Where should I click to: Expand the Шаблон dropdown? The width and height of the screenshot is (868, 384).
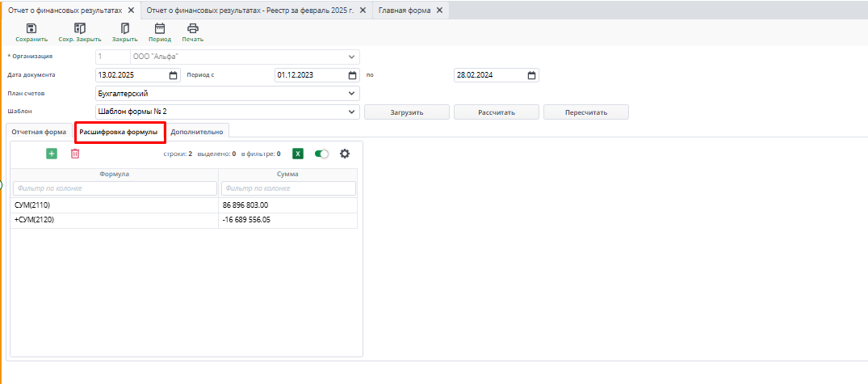[x=352, y=112]
